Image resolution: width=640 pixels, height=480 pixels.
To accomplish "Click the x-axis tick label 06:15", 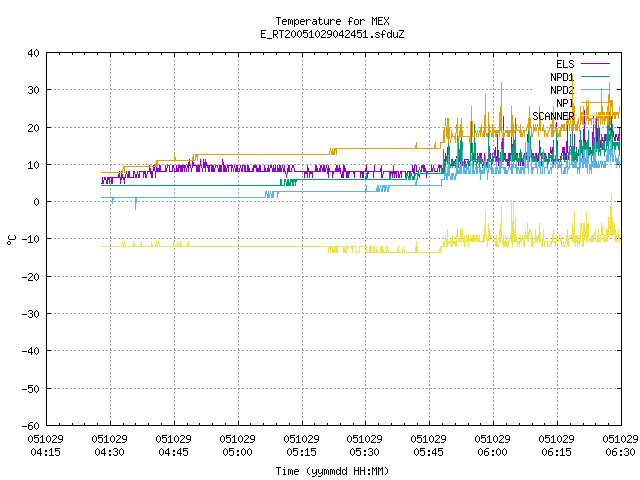I will pyautogui.click(x=557, y=452).
